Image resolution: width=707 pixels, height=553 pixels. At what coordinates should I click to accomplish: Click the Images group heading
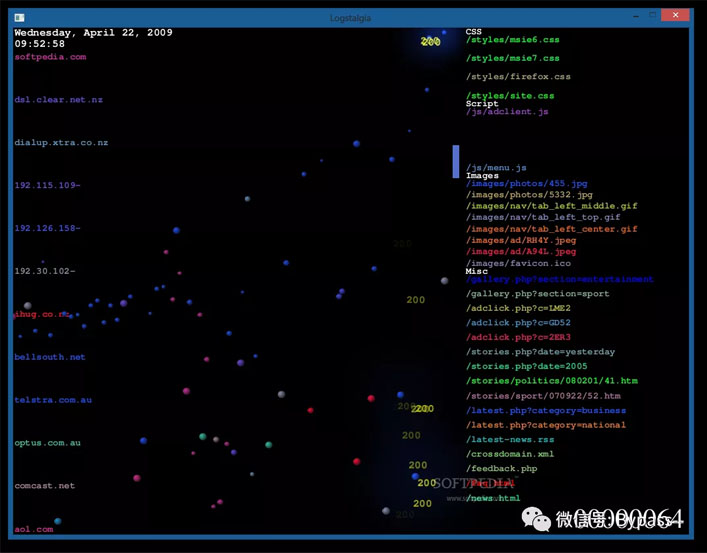pyautogui.click(x=482, y=176)
